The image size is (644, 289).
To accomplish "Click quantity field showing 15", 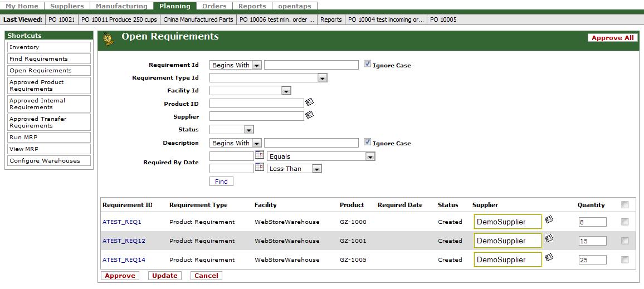I will 593,241.
